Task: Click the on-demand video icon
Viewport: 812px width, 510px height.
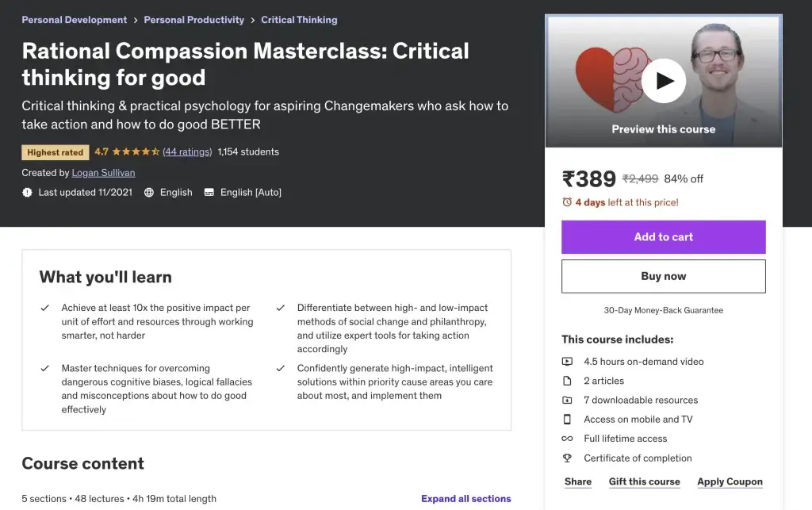Action: (567, 362)
